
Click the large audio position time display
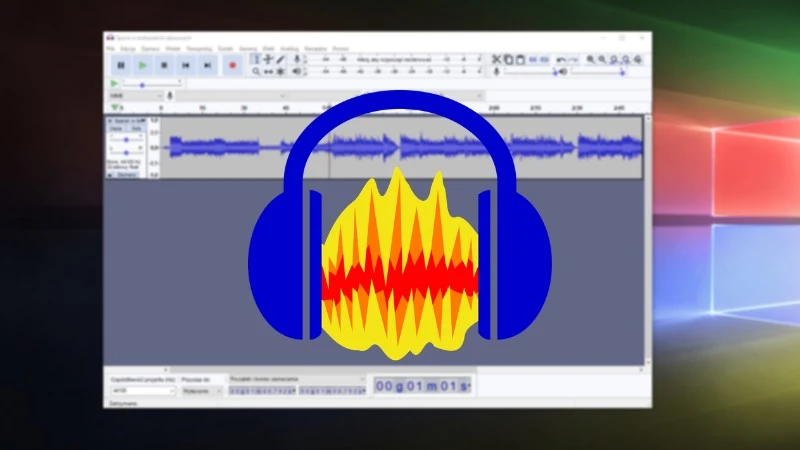pyautogui.click(x=422, y=386)
